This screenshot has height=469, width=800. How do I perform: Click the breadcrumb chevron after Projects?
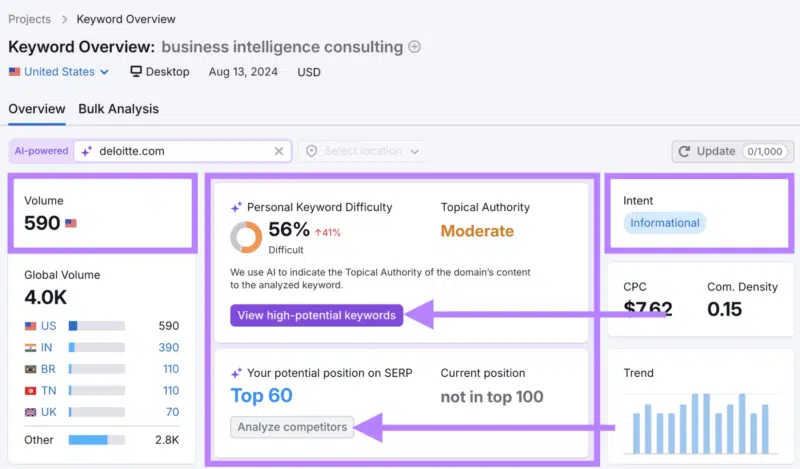[64, 19]
